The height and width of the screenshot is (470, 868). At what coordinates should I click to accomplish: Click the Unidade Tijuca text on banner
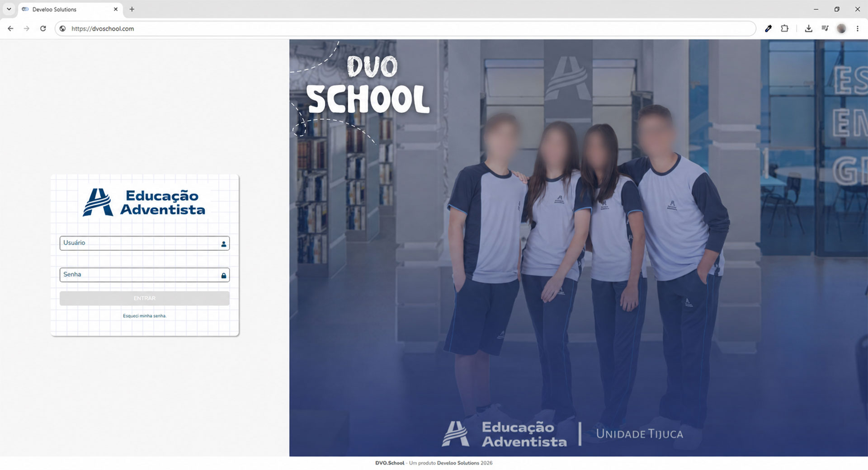click(x=639, y=434)
